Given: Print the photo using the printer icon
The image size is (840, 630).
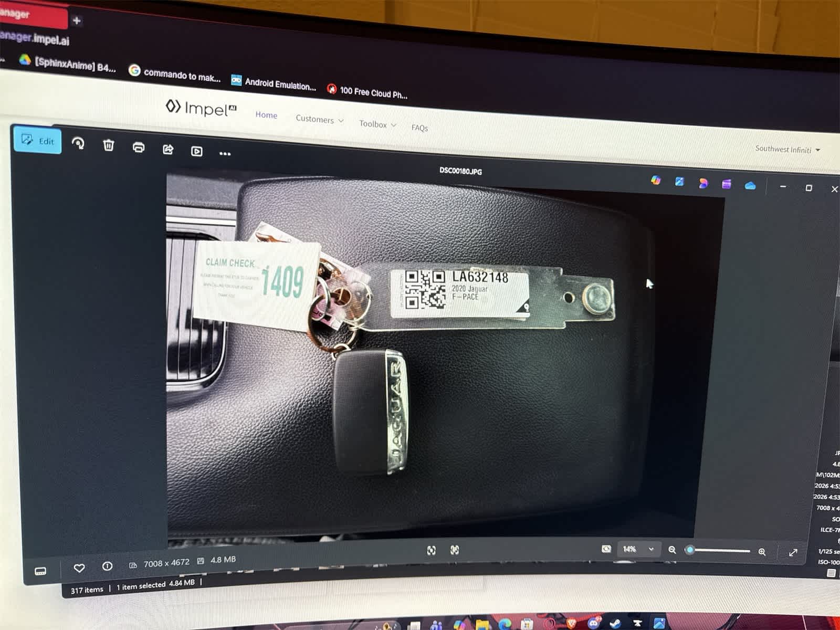Looking at the screenshot, I should point(139,148).
